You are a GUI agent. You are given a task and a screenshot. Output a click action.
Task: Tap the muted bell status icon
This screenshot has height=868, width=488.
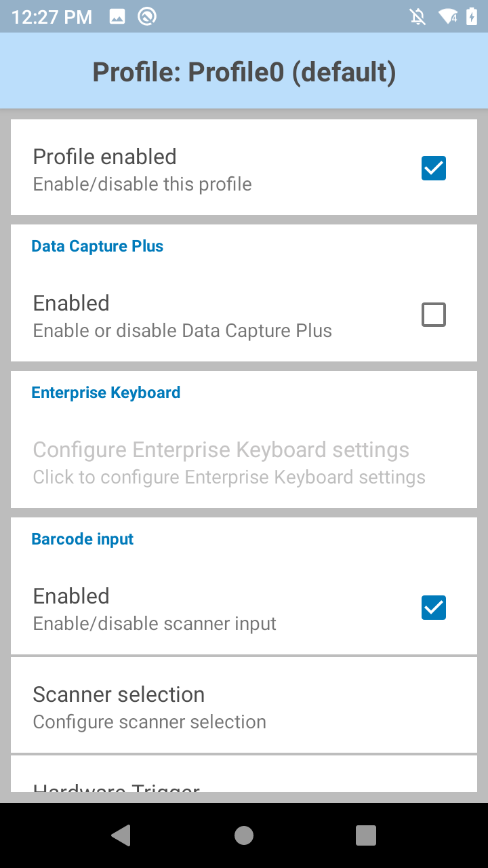coord(418,17)
